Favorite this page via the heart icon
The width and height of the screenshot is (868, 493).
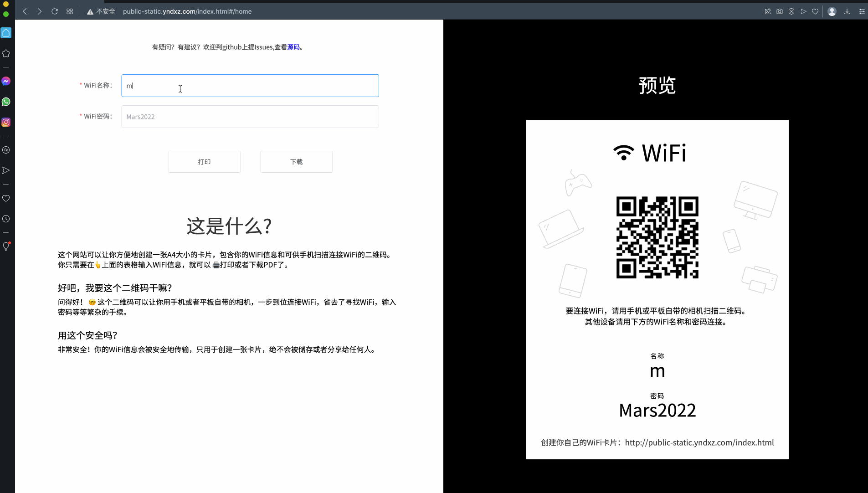(815, 11)
